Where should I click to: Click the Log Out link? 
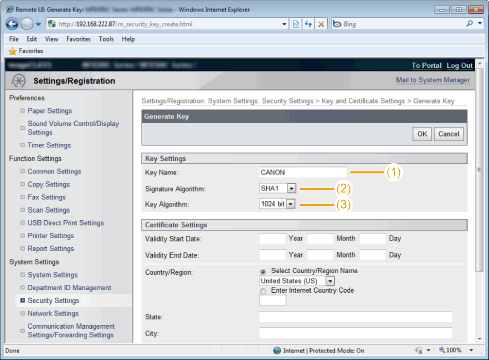pos(459,65)
